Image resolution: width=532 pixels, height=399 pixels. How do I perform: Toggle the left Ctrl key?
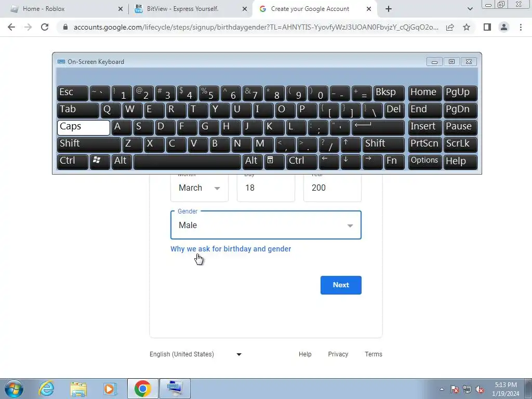(73, 162)
